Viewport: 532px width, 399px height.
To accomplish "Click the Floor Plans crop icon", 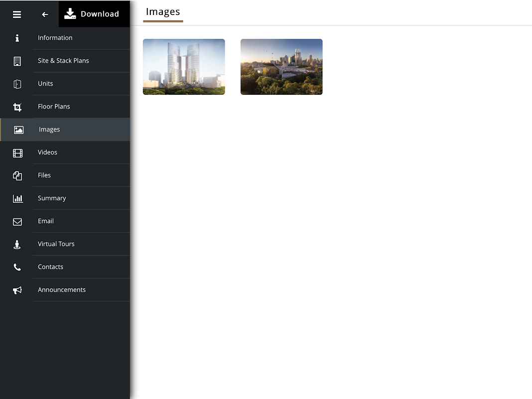I will coord(17,107).
